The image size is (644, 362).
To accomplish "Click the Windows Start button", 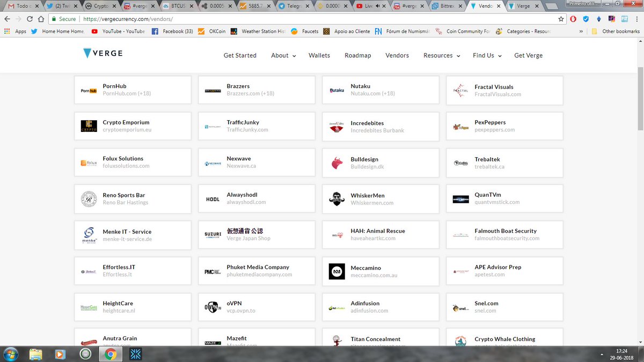I will [10, 354].
